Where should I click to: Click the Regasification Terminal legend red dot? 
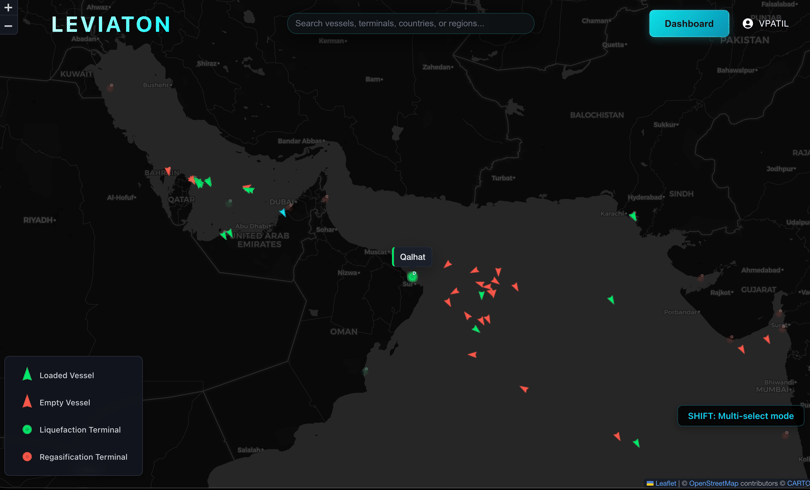[x=27, y=456]
